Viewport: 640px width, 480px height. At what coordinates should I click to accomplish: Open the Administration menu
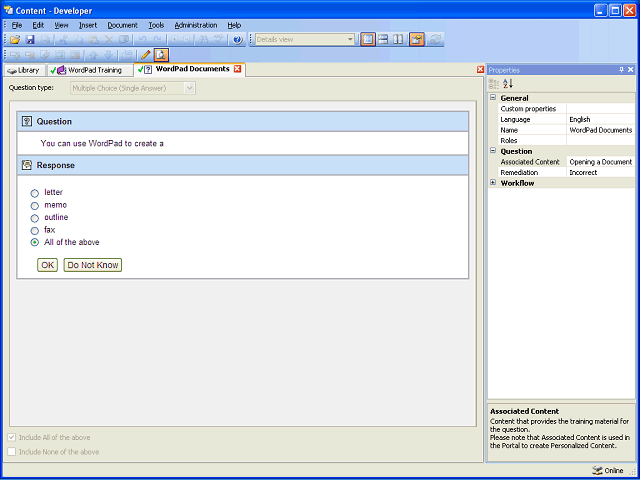[196, 25]
